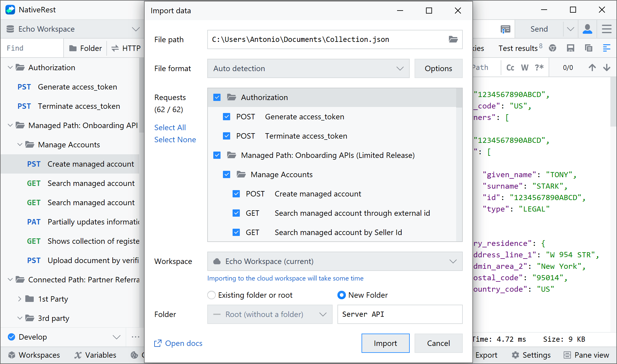This screenshot has width=617, height=364.
Task: Click Select All link
Action: click(x=170, y=127)
